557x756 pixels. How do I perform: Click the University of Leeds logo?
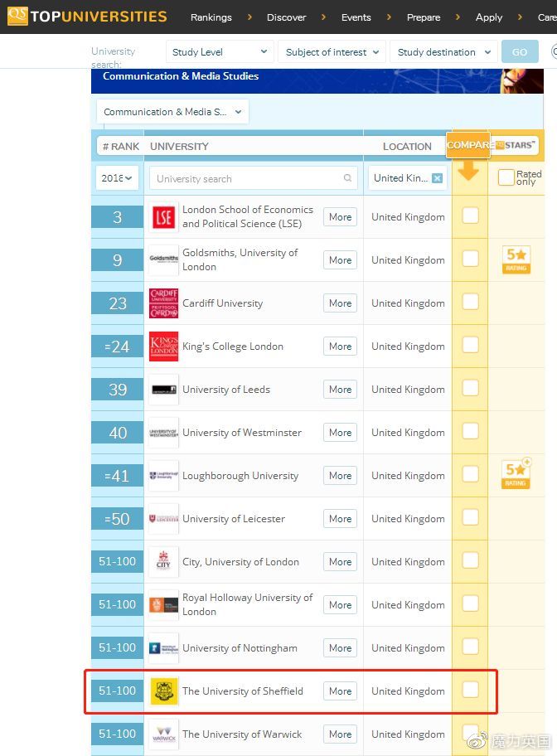point(163,390)
